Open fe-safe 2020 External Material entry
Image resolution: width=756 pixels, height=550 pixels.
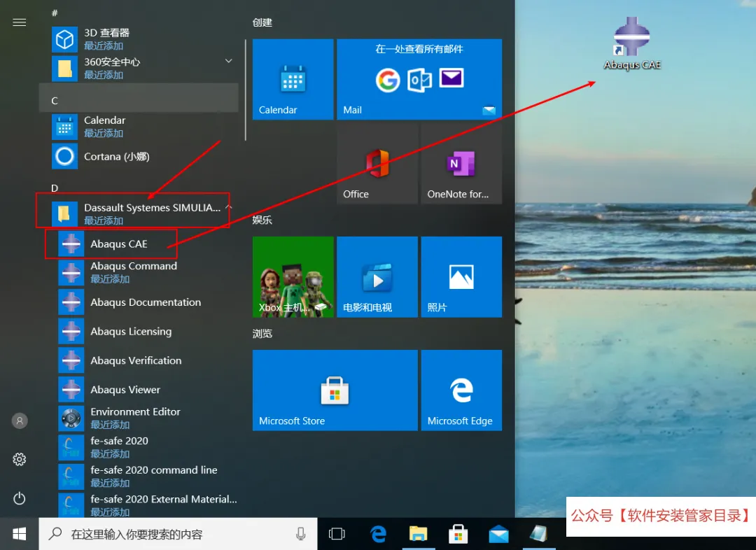[139, 505]
